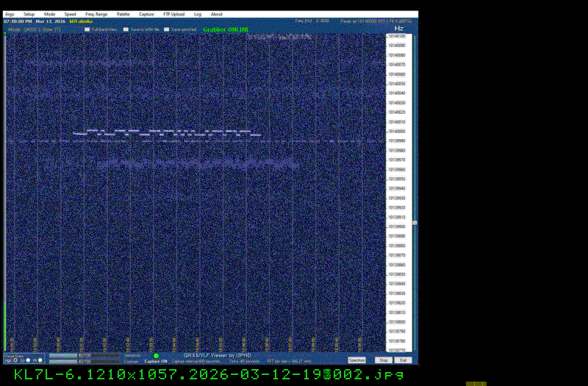Open the Freq. Range menu
The image size is (588, 386).
pyautogui.click(x=96, y=14)
